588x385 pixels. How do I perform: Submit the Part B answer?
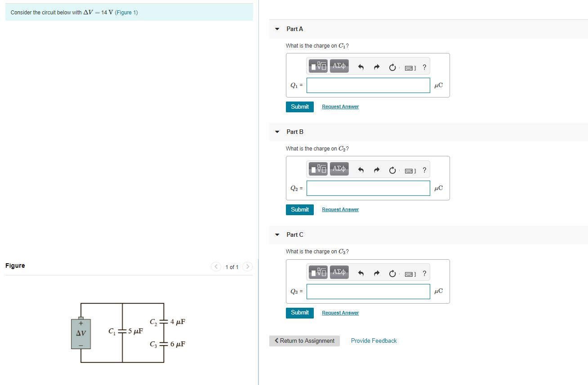tap(300, 209)
